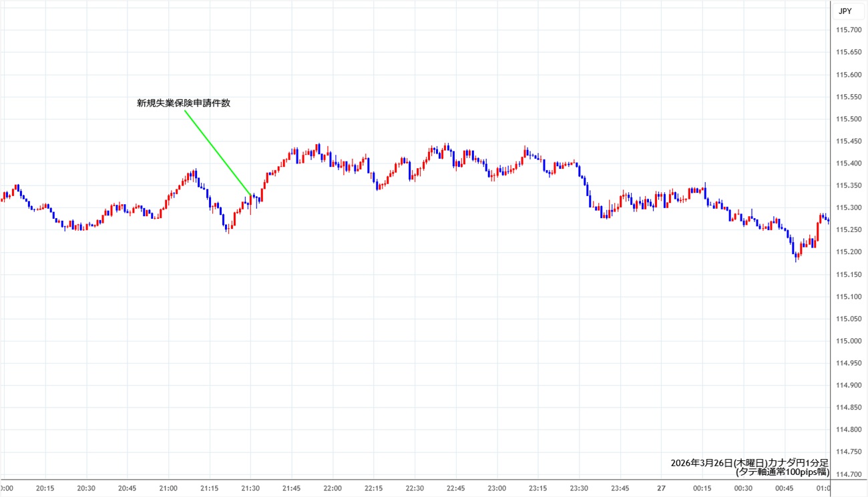Select the 00:30 time axis marker
The width and height of the screenshot is (868, 497).
743,488
